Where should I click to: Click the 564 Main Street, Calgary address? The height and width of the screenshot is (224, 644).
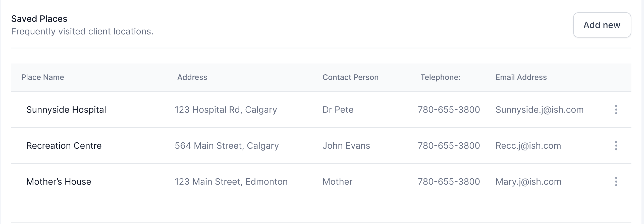[x=227, y=146]
